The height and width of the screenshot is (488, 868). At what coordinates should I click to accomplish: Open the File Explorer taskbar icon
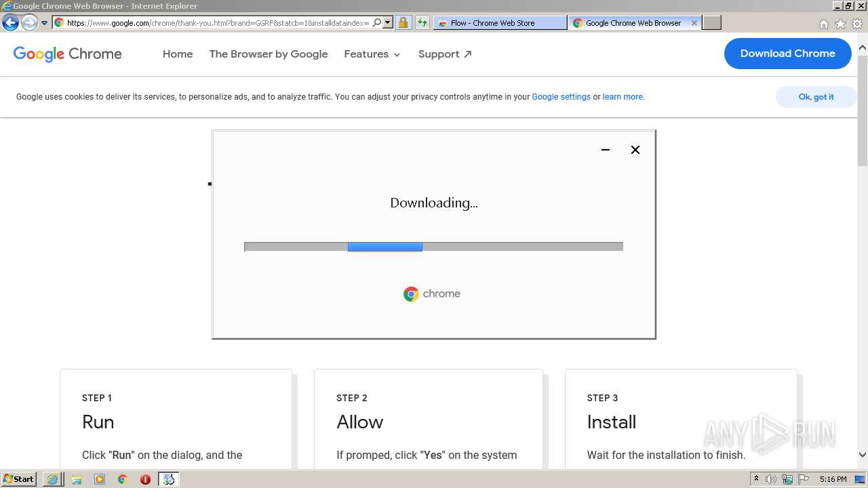[77, 479]
